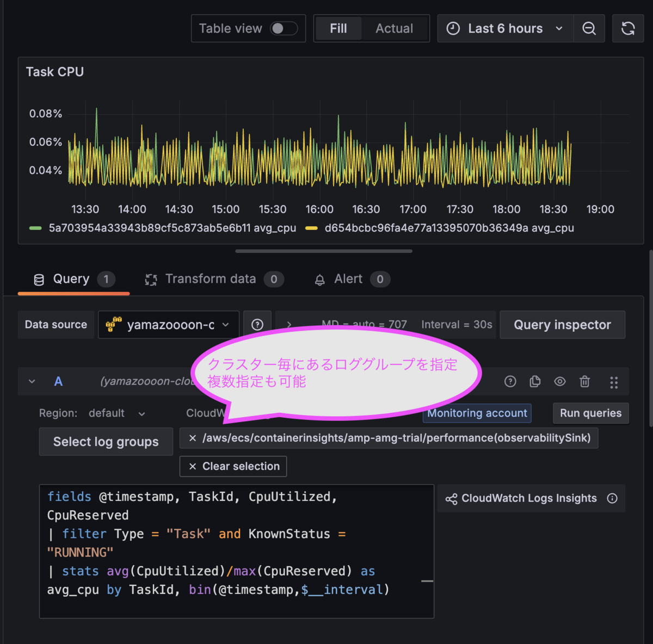
Task: Grab the query drag handle dots icon
Action: pyautogui.click(x=614, y=381)
